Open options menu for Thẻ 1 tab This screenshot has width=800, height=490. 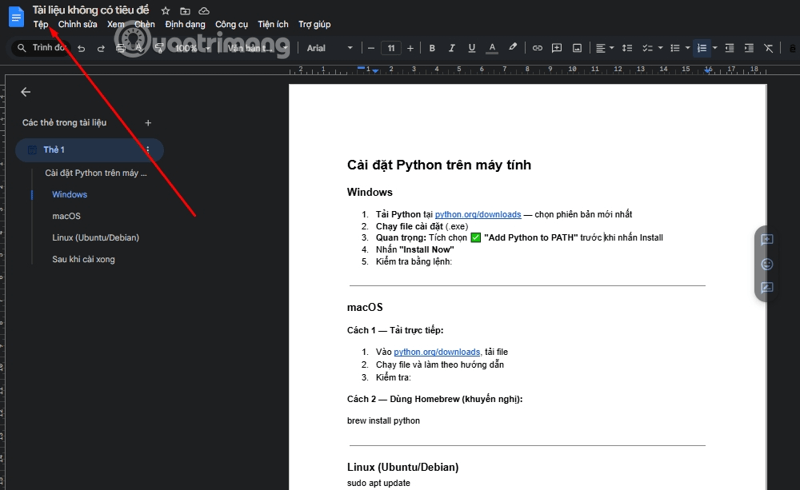[148, 150]
